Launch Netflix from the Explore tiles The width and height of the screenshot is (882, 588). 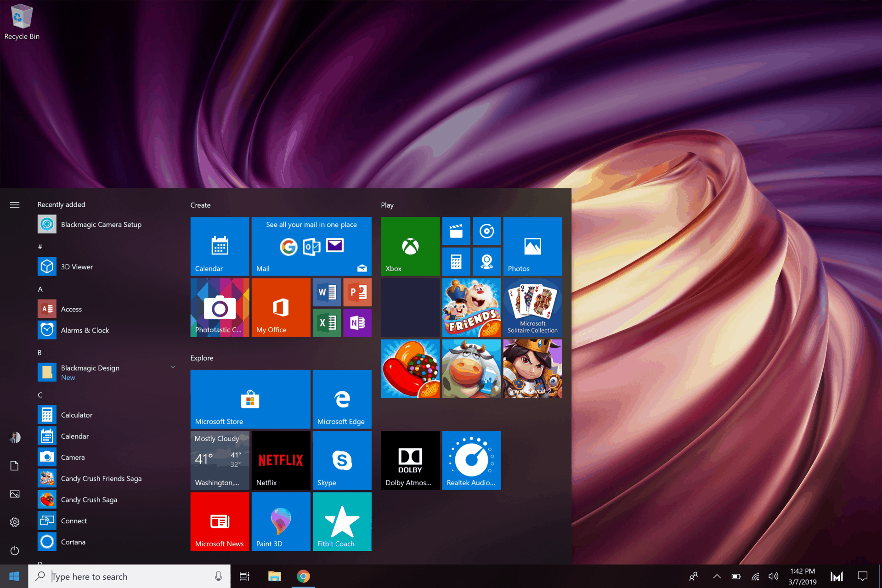click(x=281, y=460)
